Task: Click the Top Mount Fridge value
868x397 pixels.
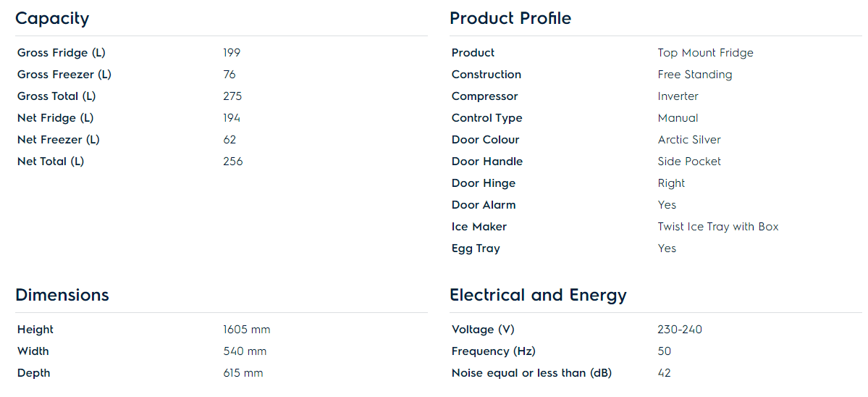Action: pyautogui.click(x=705, y=53)
